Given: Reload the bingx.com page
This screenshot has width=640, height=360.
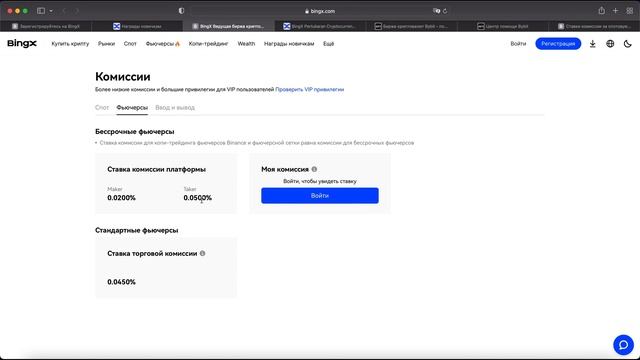Looking at the screenshot, I should pyautogui.click(x=445, y=11).
